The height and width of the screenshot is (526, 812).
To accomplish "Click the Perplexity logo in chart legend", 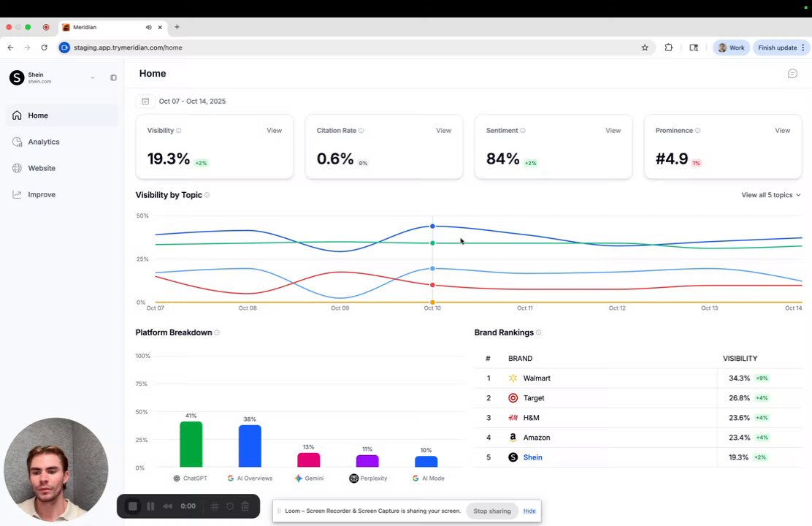I will 353,479.
